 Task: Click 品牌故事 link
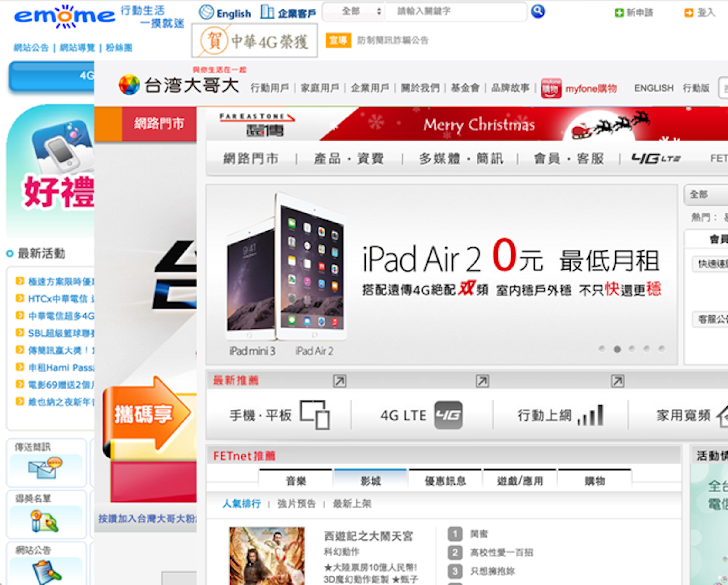coord(510,88)
